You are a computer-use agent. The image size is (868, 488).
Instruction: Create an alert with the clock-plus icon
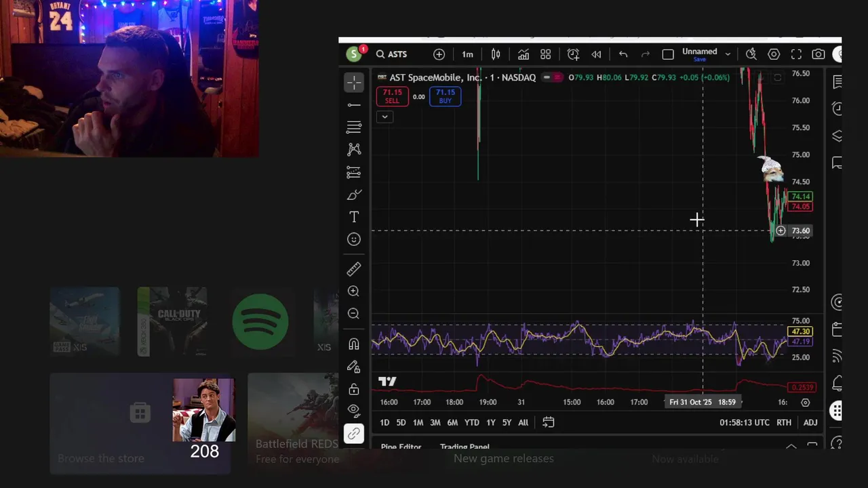click(x=573, y=54)
